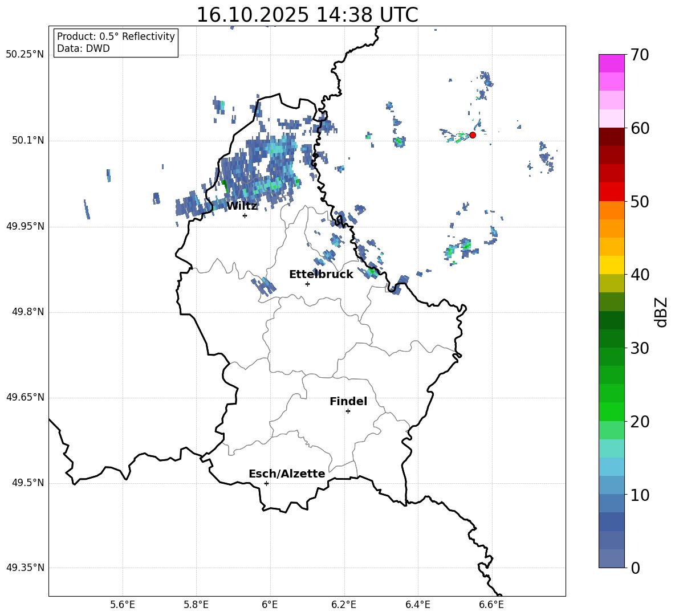Click the 6.4°E longitude label
The width and height of the screenshot is (675, 616).
417,605
